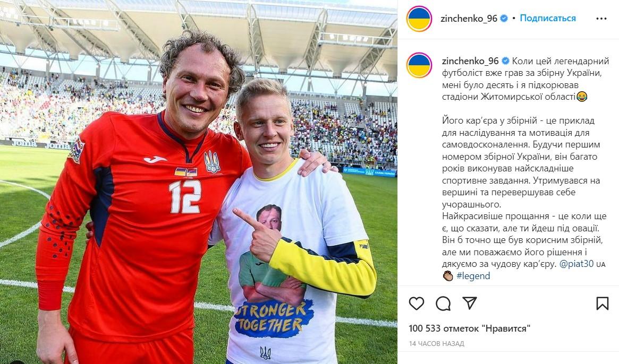This screenshot has height=364, width=619.
Task: Open the zinchenko_96 username in header
Action: tap(469, 18)
